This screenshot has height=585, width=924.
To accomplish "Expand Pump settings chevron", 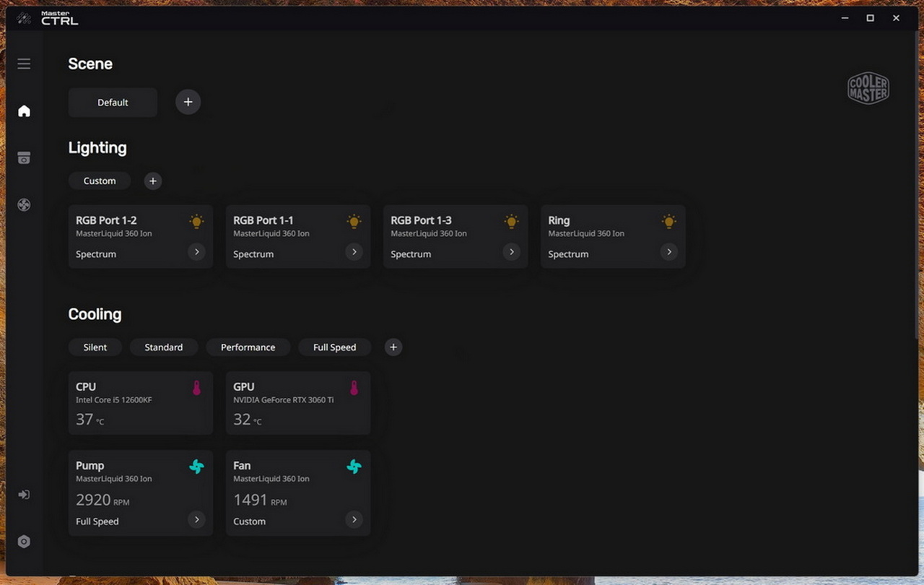I will (196, 519).
